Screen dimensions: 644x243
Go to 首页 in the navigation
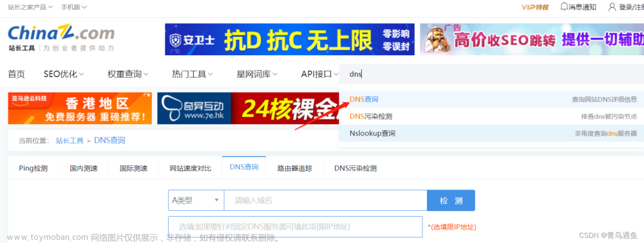coord(17,74)
